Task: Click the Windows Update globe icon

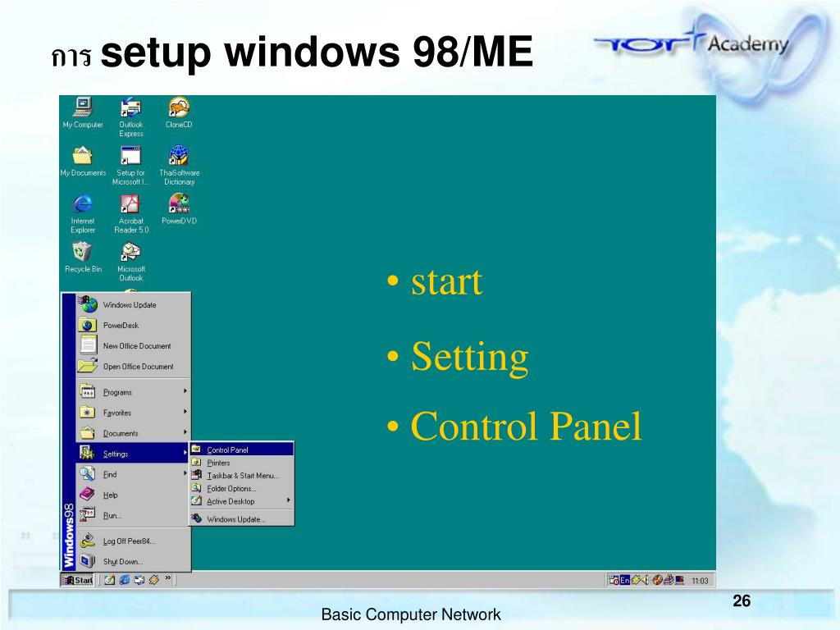Action: (88, 305)
